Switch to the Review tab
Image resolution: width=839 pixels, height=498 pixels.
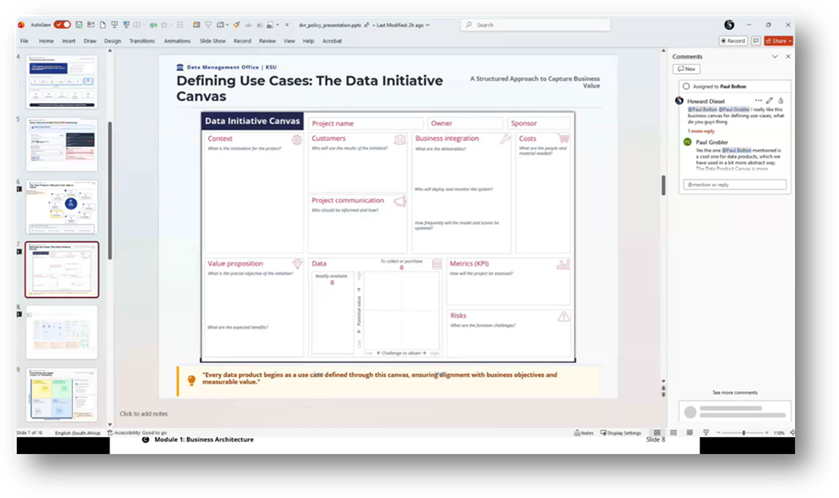267,41
